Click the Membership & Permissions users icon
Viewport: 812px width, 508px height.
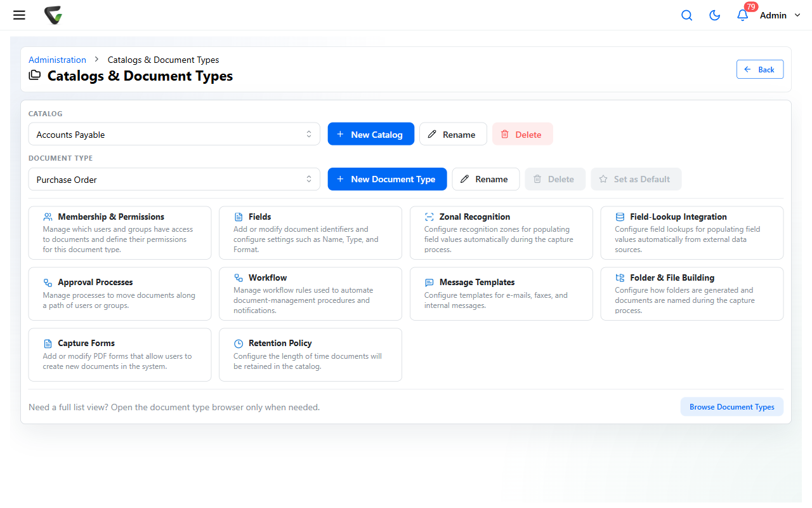point(48,217)
